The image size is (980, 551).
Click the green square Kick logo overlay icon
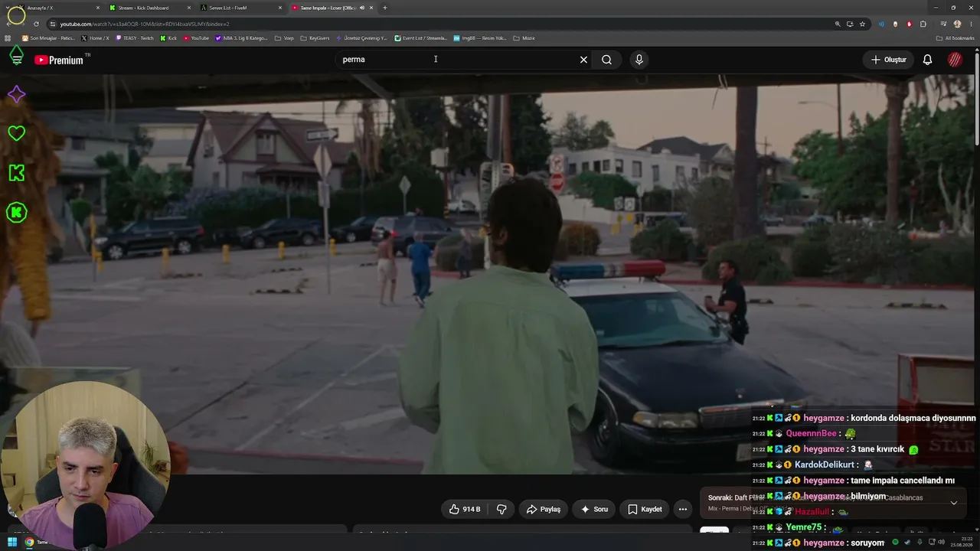click(x=16, y=173)
